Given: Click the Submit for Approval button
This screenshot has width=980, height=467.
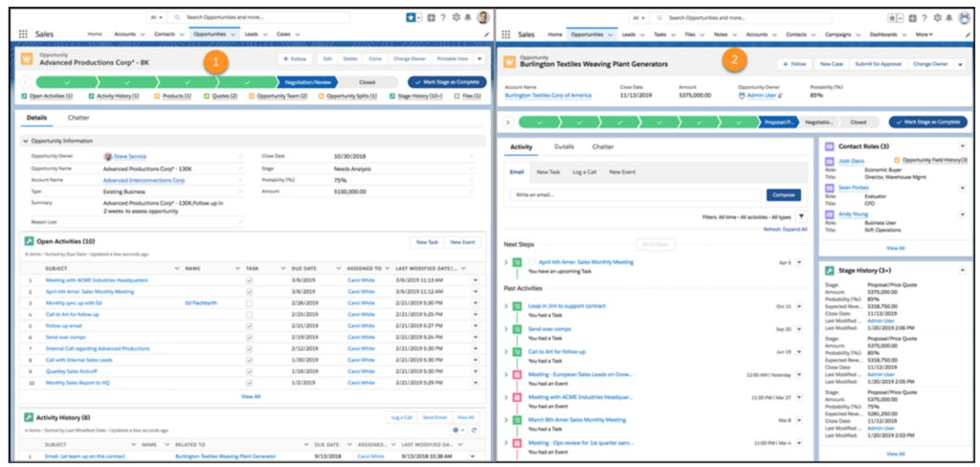Looking at the screenshot, I should pos(877,64).
